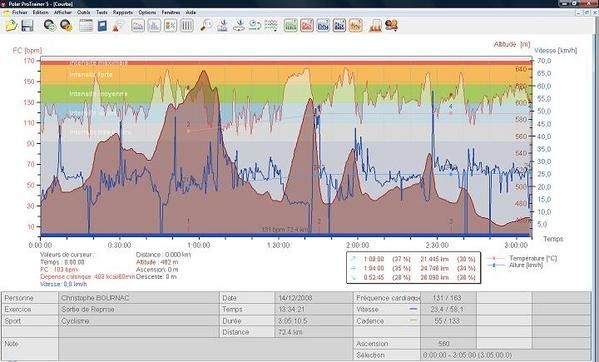
Task: Open the Outils menu
Action: 84,13
